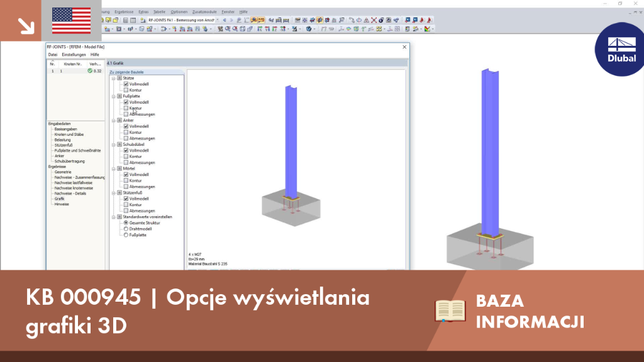Click the next-case right arrow in toolbar
The height and width of the screenshot is (362, 644).
(x=231, y=20)
